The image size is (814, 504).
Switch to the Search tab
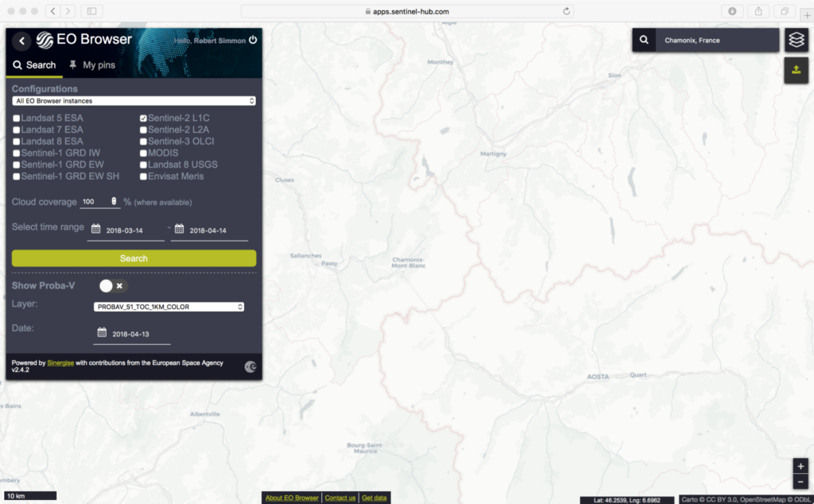point(34,65)
